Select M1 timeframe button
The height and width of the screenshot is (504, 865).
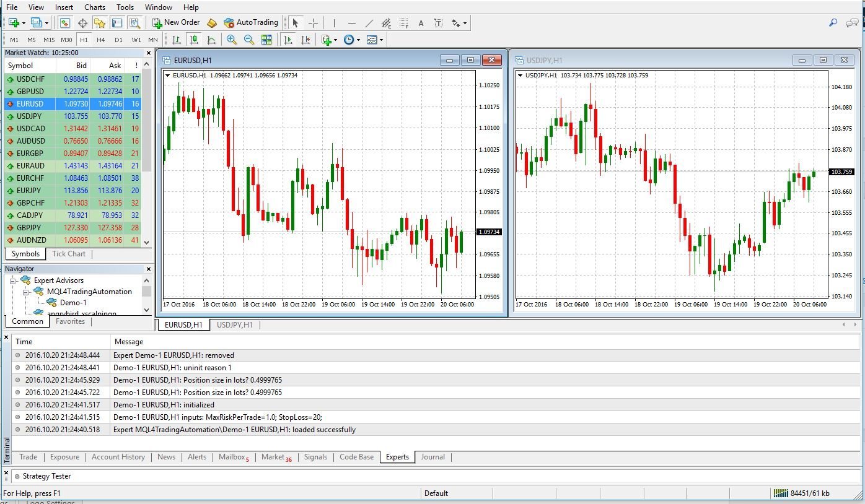[14, 40]
